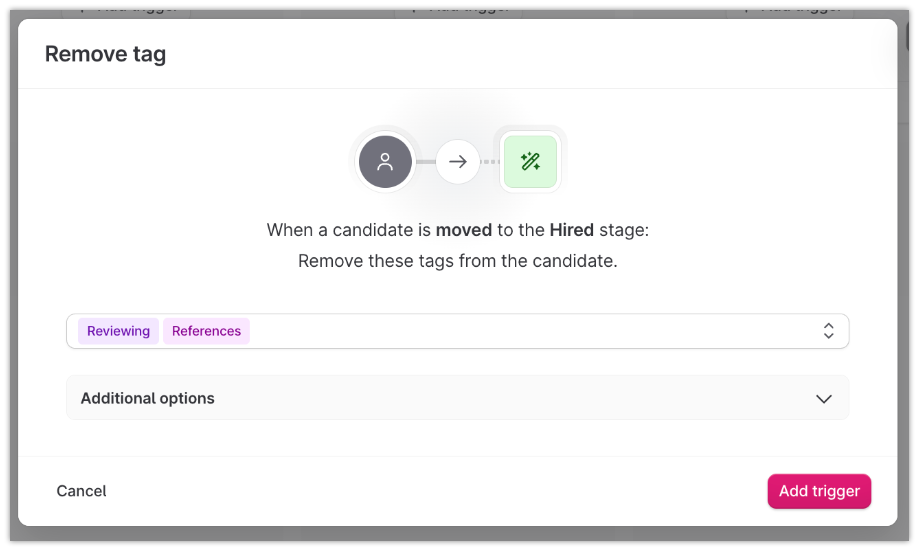919x551 pixels.
Task: Click the words "stage:" after Hired
Action: pos(624,230)
